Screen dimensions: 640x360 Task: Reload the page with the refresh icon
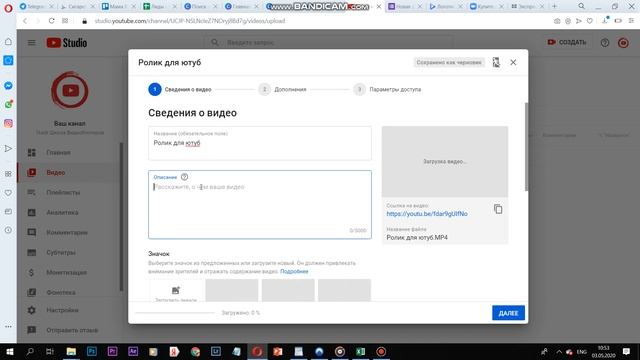click(x=51, y=21)
